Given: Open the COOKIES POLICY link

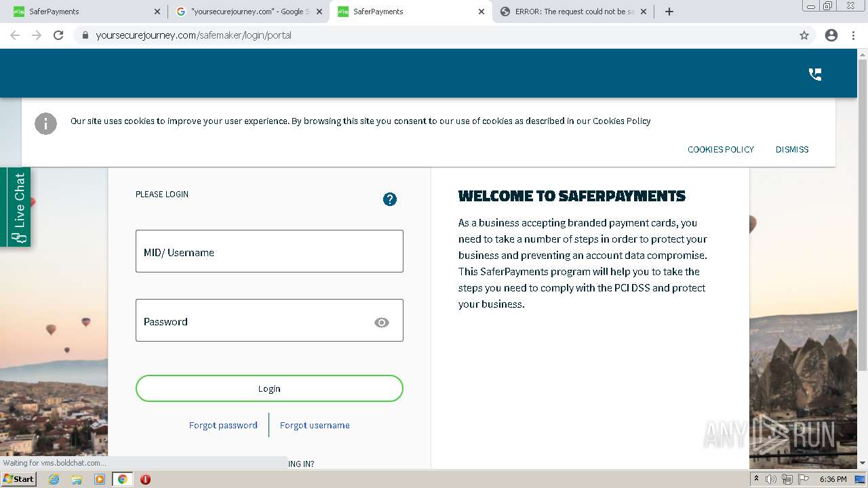Looking at the screenshot, I should (721, 149).
